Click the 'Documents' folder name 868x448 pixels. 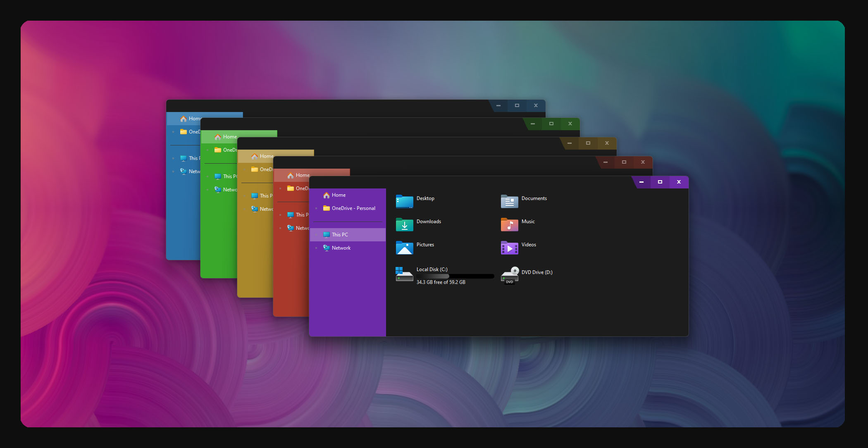tap(534, 198)
